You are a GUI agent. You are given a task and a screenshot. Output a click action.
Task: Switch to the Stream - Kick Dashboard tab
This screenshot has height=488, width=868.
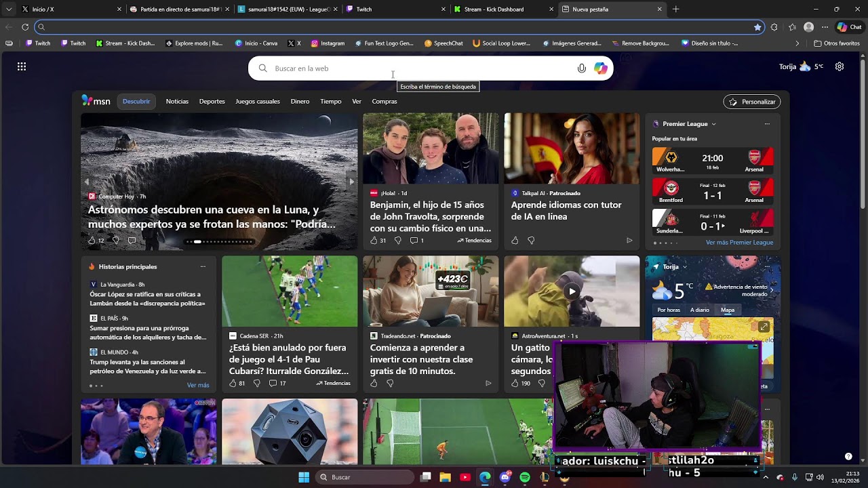pyautogui.click(x=502, y=9)
